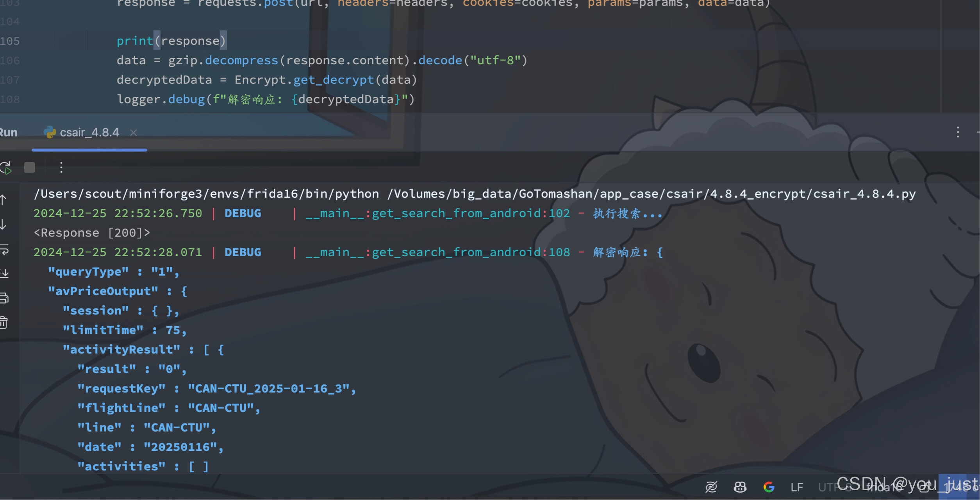This screenshot has width=980, height=500.
Task: Click the get_search_from_android:108 log source
Action: tap(470, 252)
